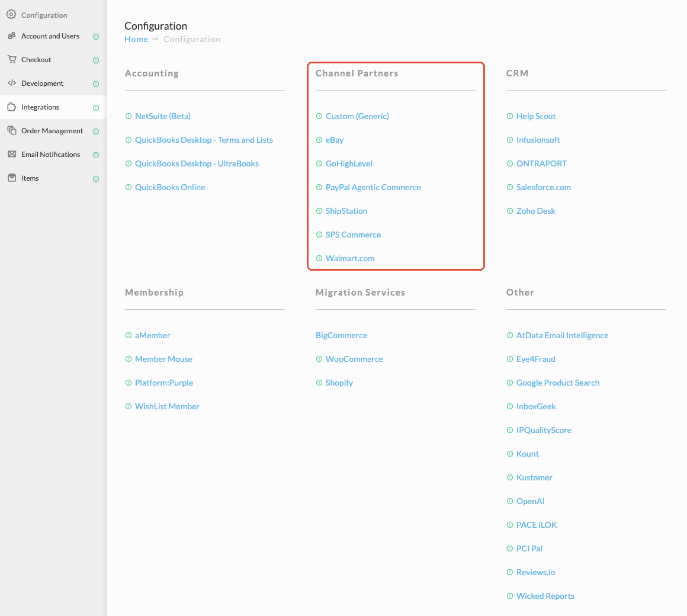Viewport: 687px width, 616px height.
Task: Open Google Product Search link
Action: (558, 383)
